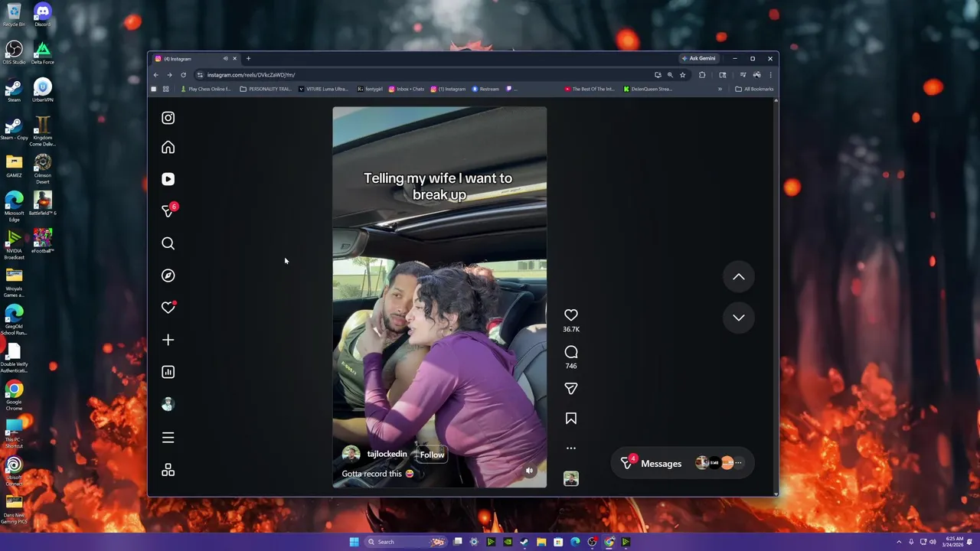
Task: Open Chrome extensions puzzle icon
Action: pyautogui.click(x=702, y=75)
